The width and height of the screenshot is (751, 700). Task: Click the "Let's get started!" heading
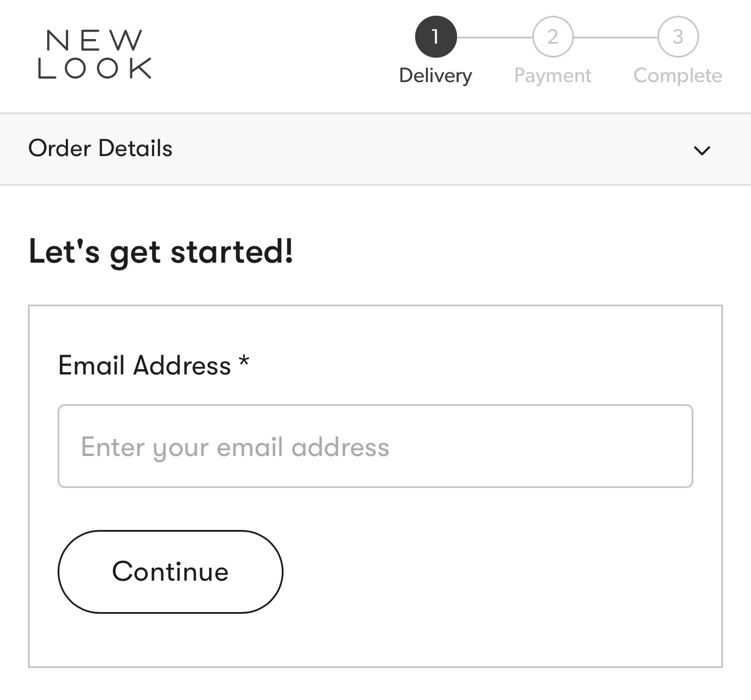point(161,252)
